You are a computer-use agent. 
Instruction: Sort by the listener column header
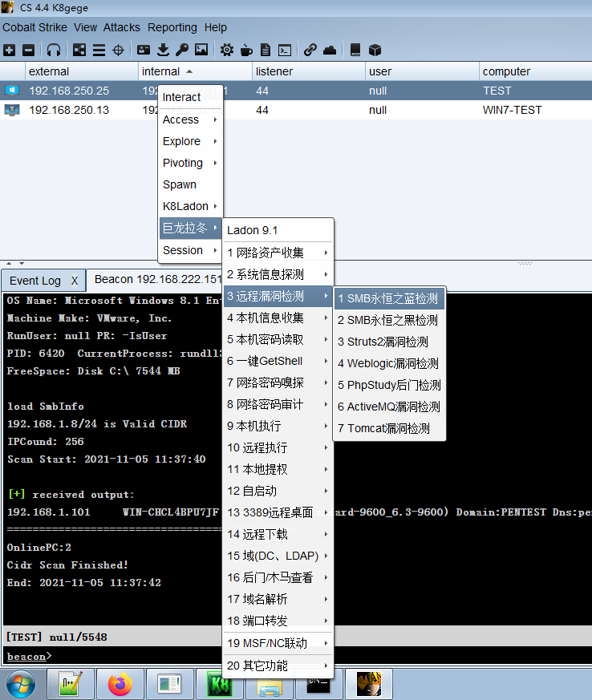click(x=308, y=71)
